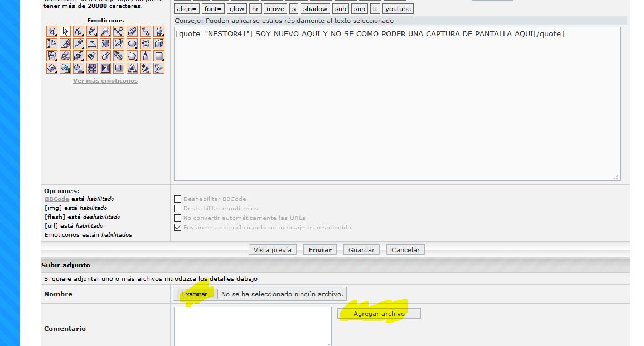Click the Enviar button
Viewport: 644px width, 346px height.
pyautogui.click(x=320, y=250)
